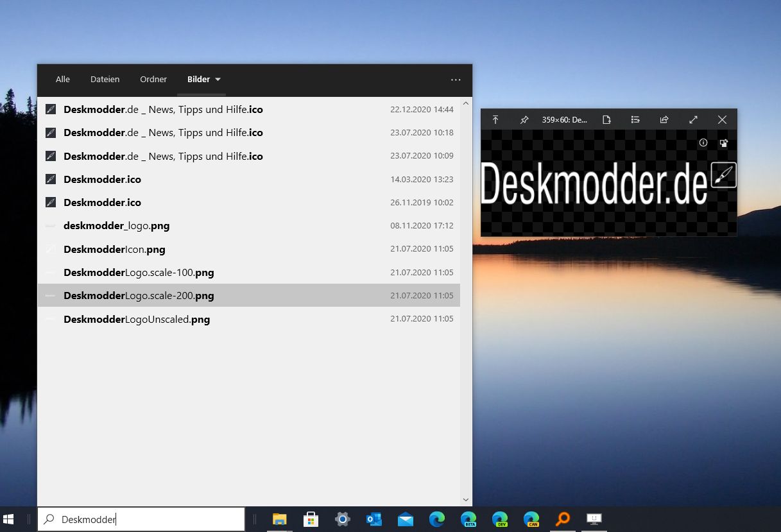Image resolution: width=781 pixels, height=532 pixels.
Task: Click the paintbrush app icon in preview
Action: [724, 175]
